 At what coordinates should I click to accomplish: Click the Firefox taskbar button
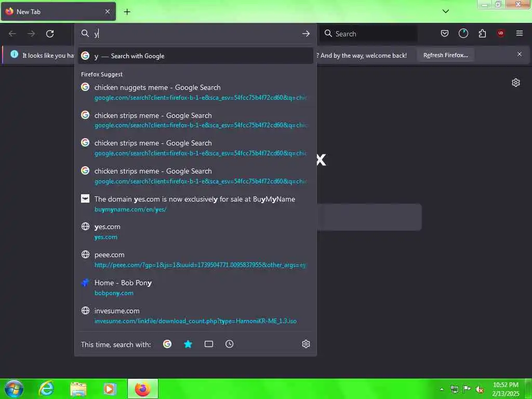[143, 389]
